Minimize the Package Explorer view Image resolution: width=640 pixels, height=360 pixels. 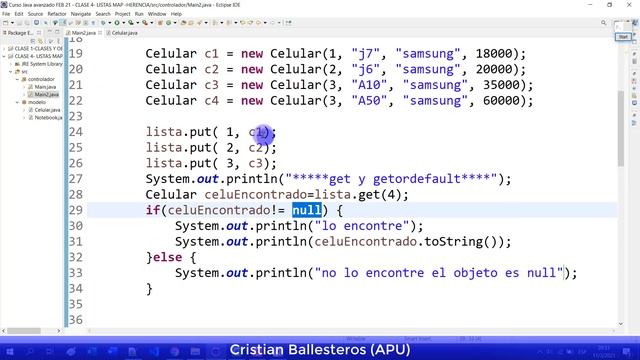click(49, 31)
